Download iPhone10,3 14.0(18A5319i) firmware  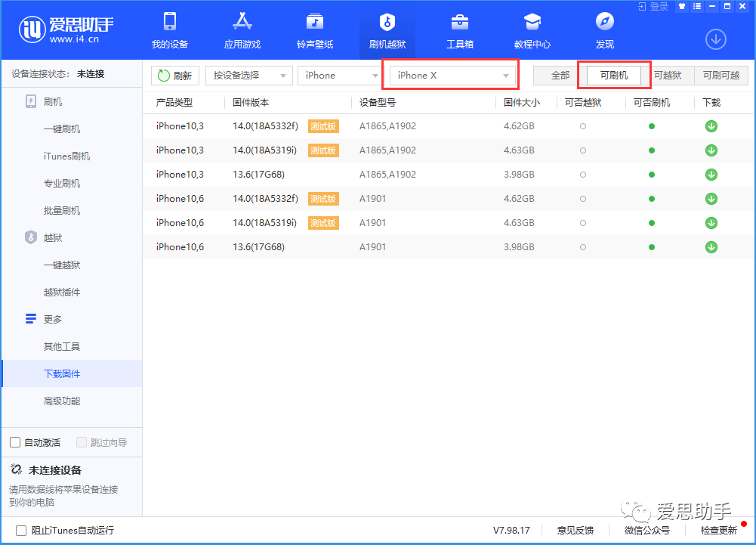point(711,150)
